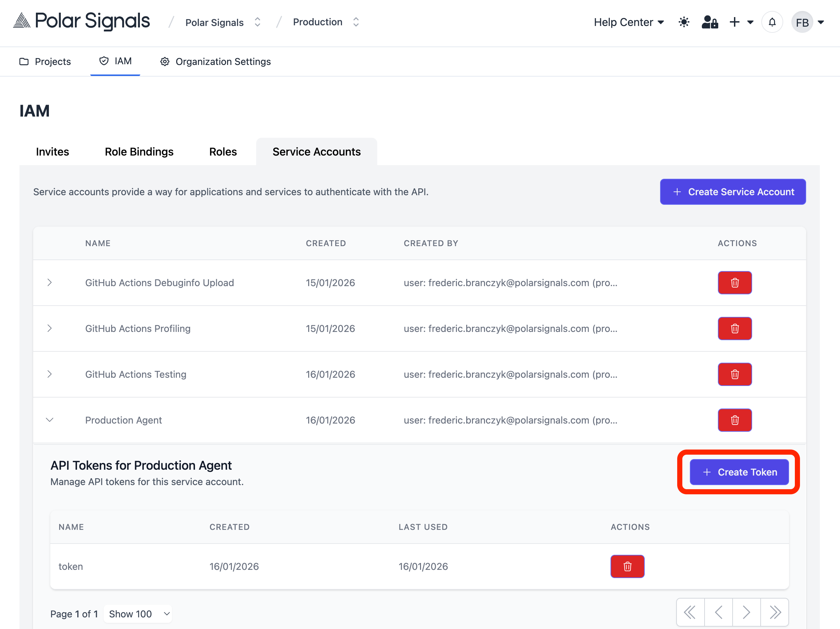Go to previous page with left arrow
The height and width of the screenshot is (629, 840).
(718, 612)
